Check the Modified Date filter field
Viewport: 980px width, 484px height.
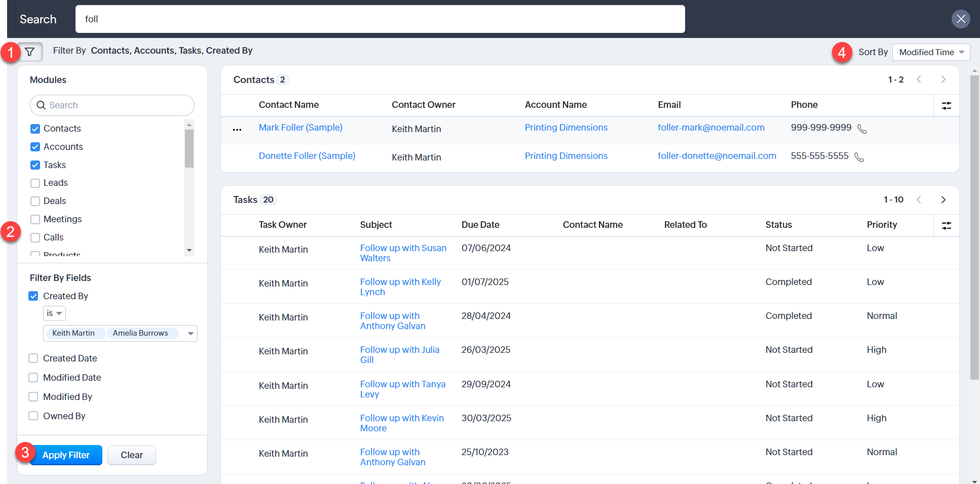[33, 378]
